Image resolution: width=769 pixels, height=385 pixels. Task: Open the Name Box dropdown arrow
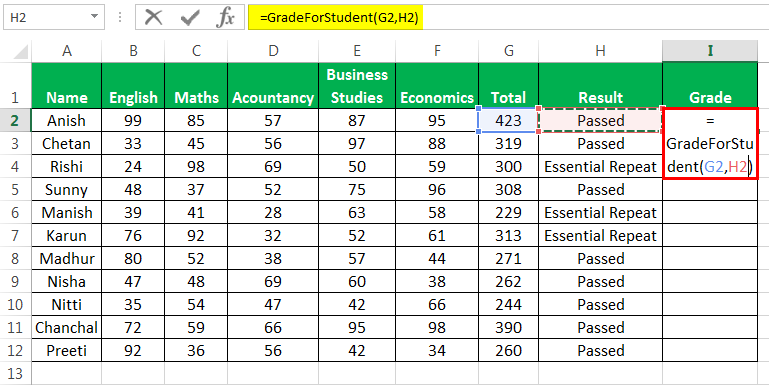click(94, 17)
